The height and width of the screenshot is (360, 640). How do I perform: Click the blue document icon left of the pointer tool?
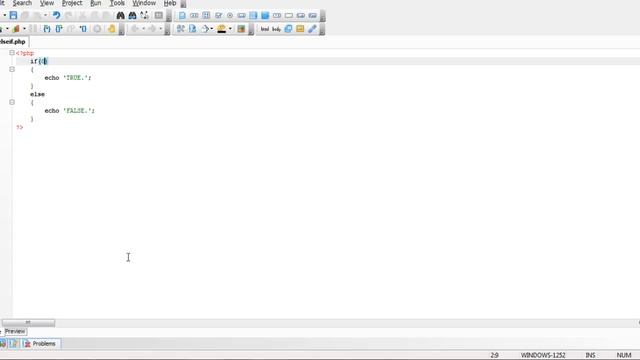[x=192, y=29]
